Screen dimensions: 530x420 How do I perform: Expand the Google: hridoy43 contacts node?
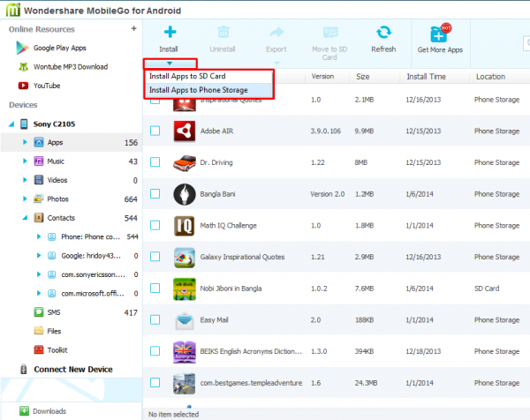point(39,256)
